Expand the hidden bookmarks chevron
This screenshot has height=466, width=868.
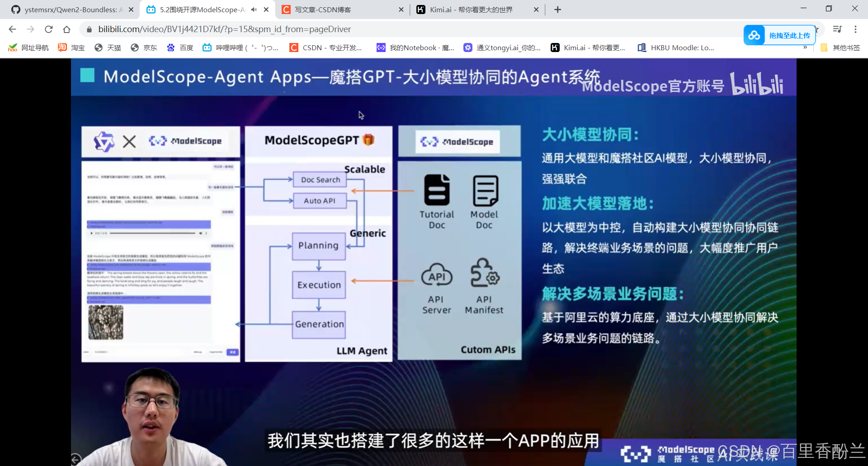coord(805,47)
